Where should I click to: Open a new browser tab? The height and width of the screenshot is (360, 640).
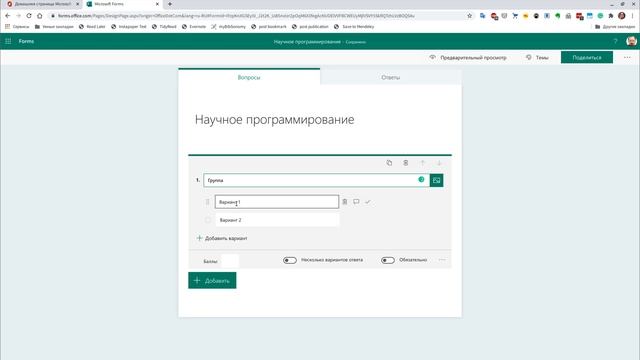click(170, 4)
